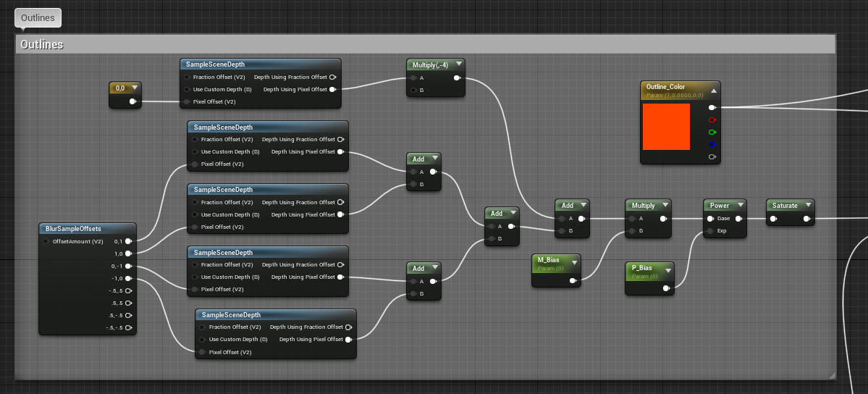
Task: Click the 0,-1 output pin on BlurSampleOffsets
Action: [x=128, y=266]
